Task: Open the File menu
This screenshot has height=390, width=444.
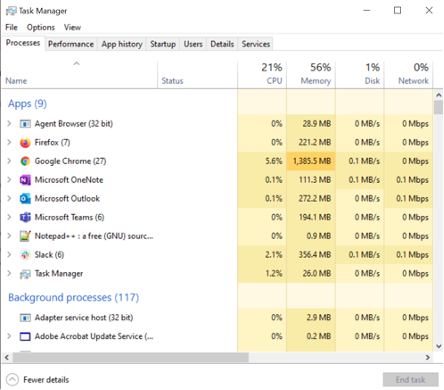Action: (x=11, y=27)
